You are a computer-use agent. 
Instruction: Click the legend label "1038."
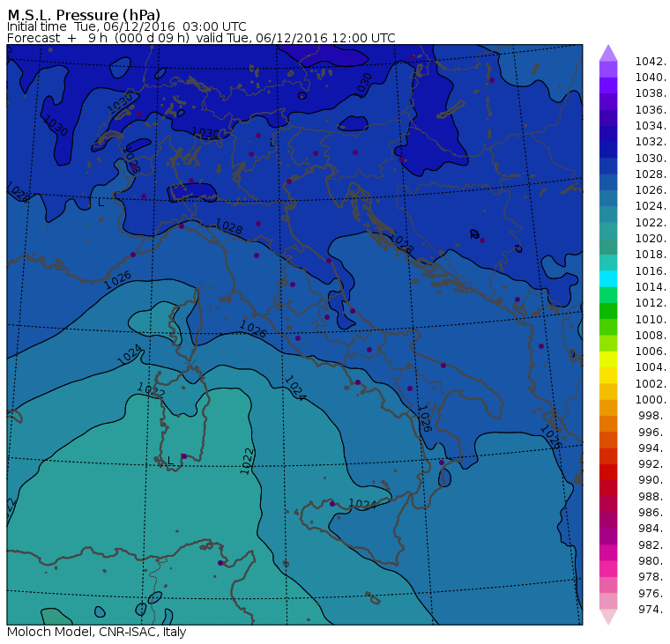[x=651, y=93]
